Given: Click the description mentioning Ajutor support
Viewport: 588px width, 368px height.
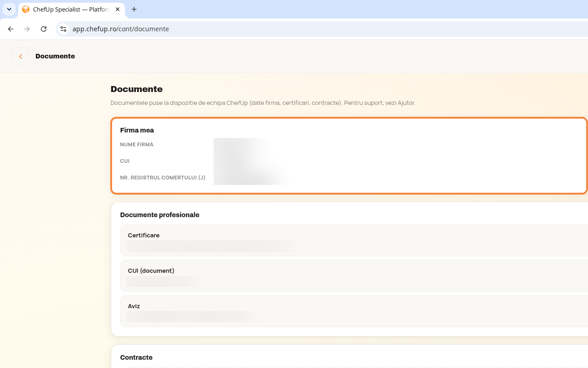Looking at the screenshot, I should click(263, 103).
